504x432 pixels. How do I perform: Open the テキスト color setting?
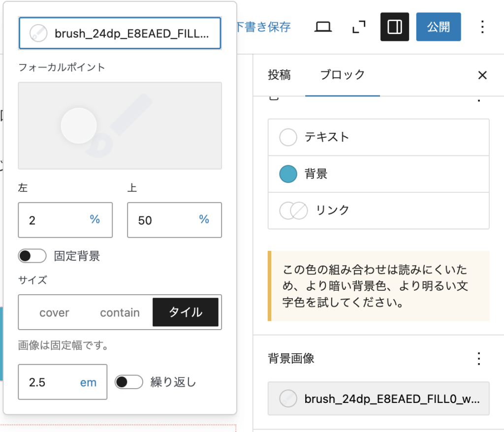pyautogui.click(x=378, y=137)
